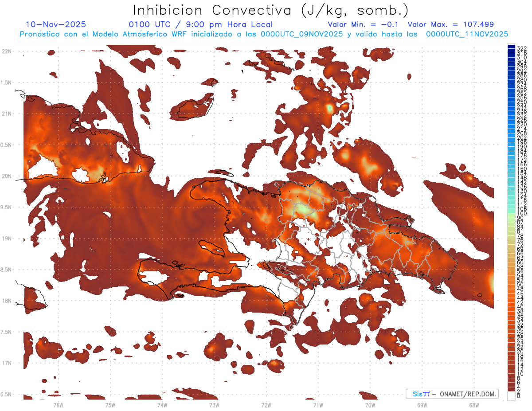Click the 9.5N latitude axis label
532x411 pixels.
tap(7, 207)
